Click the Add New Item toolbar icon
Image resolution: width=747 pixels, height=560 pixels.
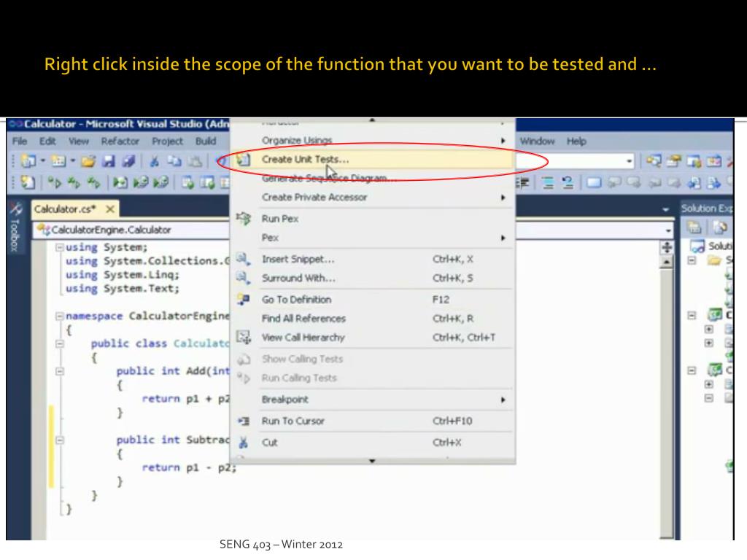58,161
